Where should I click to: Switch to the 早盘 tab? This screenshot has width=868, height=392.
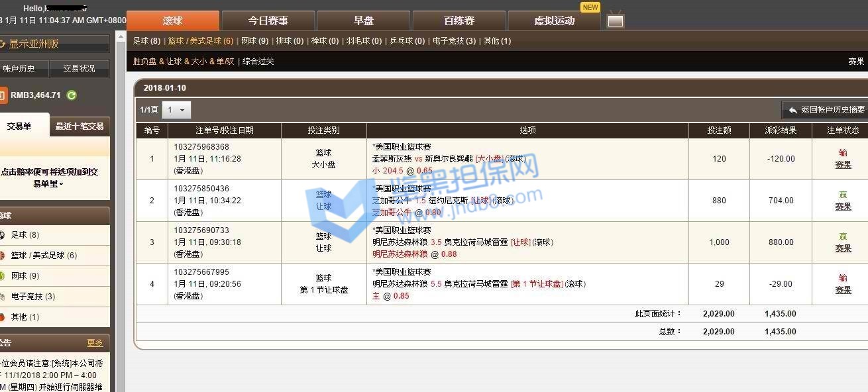point(363,21)
